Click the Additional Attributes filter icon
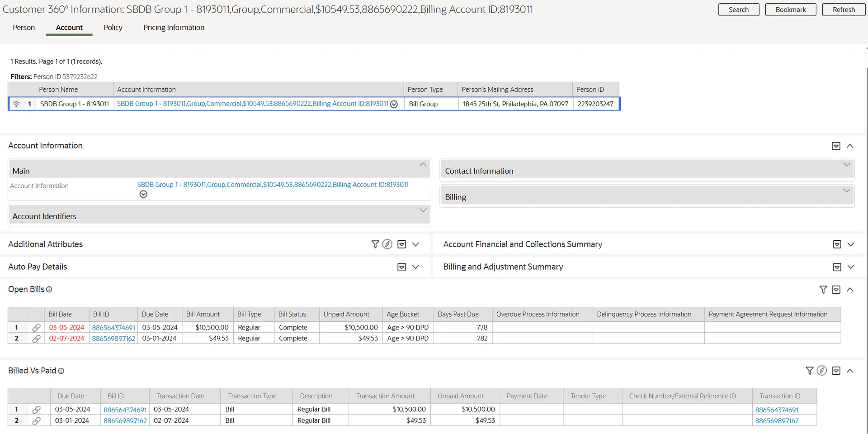 (375, 244)
